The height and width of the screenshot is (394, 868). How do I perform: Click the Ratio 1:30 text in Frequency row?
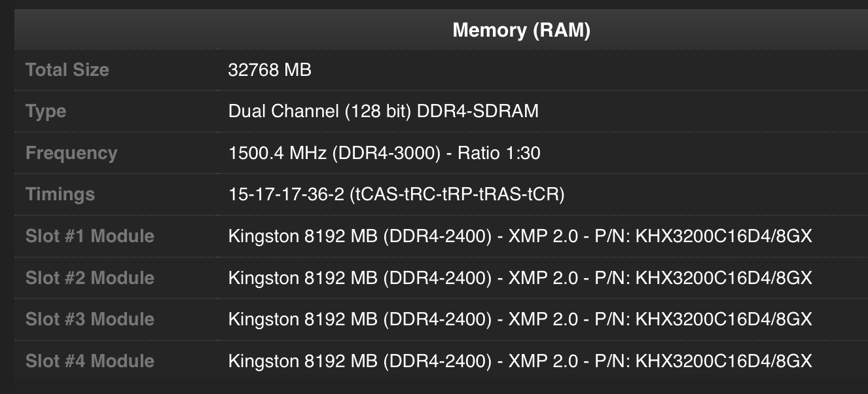point(499,153)
